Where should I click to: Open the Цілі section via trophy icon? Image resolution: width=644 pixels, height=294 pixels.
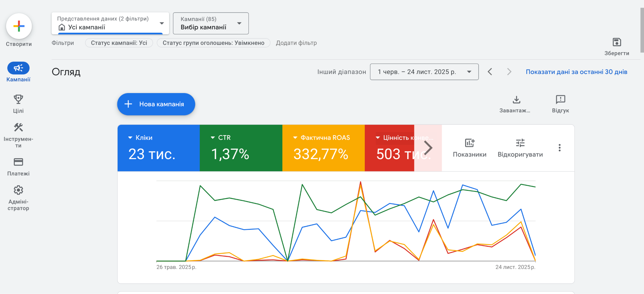[19, 99]
